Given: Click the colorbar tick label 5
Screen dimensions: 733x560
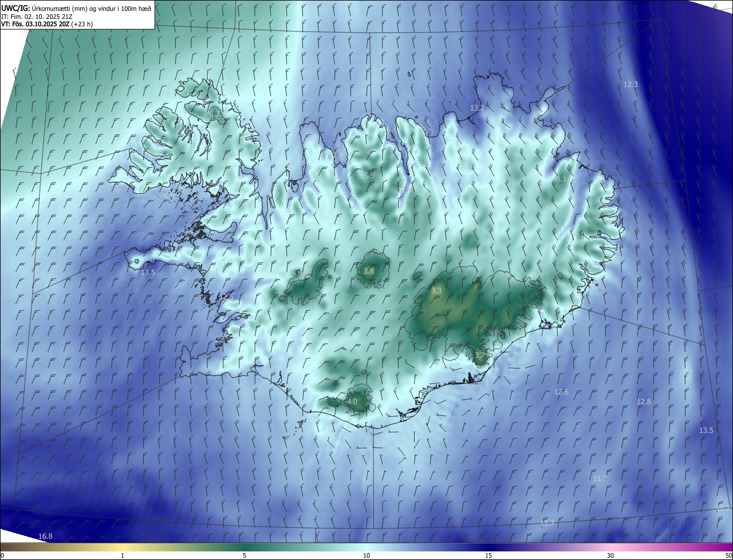Looking at the screenshot, I should click(245, 555).
